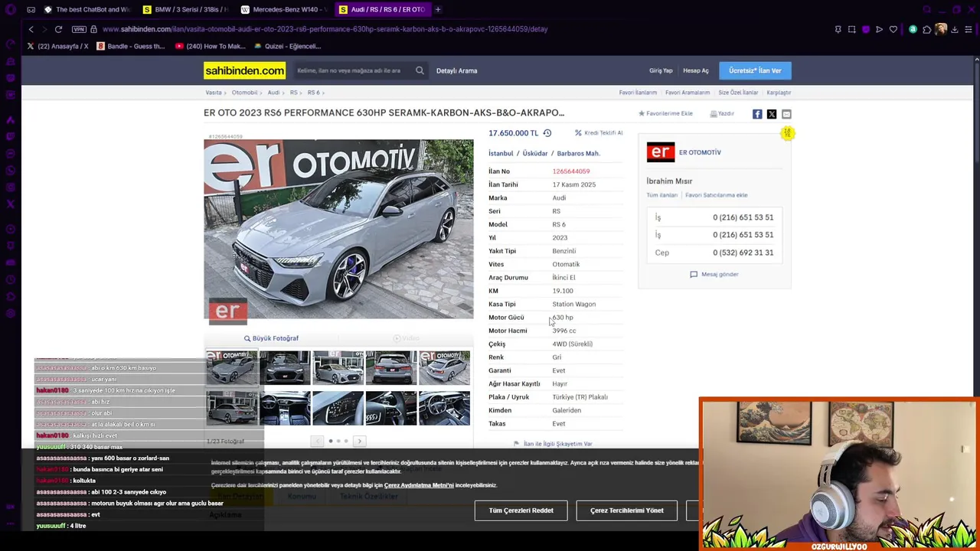Go to next thumbnail page arrow

359,441
